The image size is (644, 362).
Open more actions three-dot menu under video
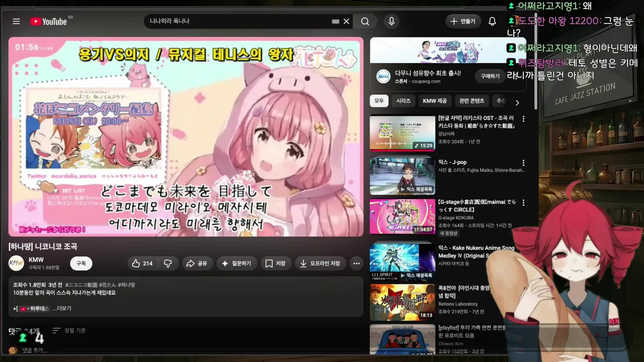tap(356, 263)
